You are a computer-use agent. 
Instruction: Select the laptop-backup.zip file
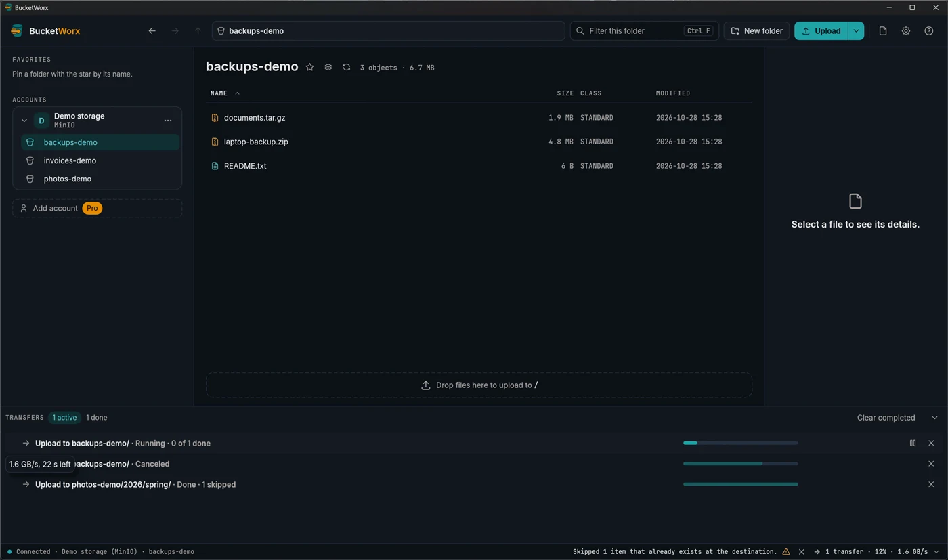point(479,142)
